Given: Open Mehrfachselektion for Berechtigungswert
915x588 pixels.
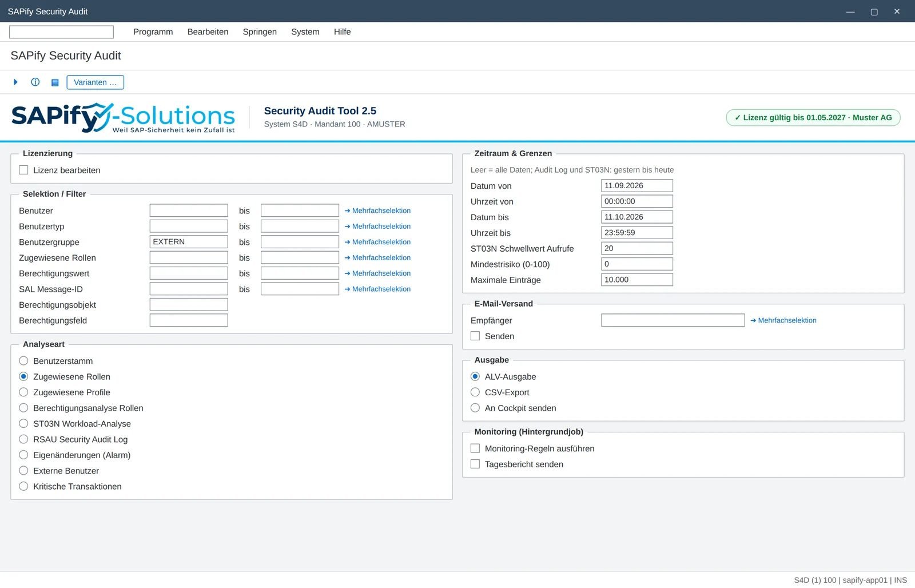Looking at the screenshot, I should 377,273.
